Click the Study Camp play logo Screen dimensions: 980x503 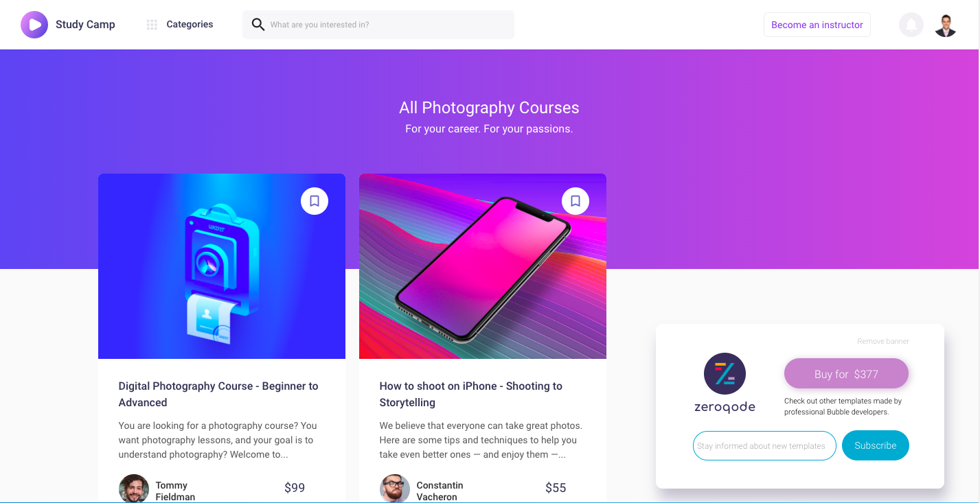(x=34, y=25)
